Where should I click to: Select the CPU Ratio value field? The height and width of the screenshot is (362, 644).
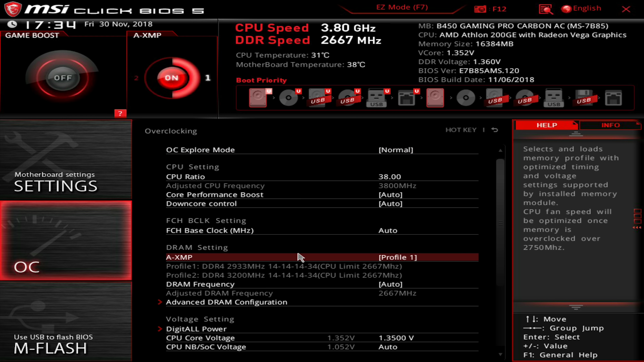point(389,177)
